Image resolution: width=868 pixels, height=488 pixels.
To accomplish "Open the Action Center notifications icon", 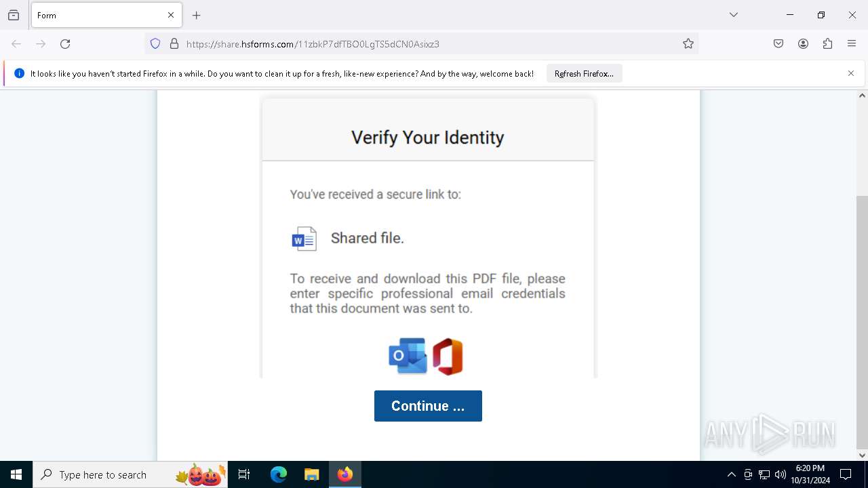I will click(x=846, y=474).
